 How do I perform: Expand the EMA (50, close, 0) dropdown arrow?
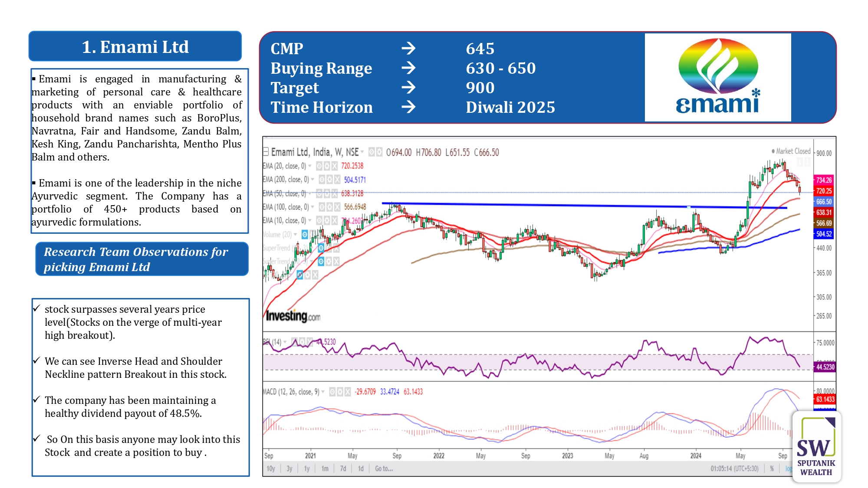coord(310,193)
